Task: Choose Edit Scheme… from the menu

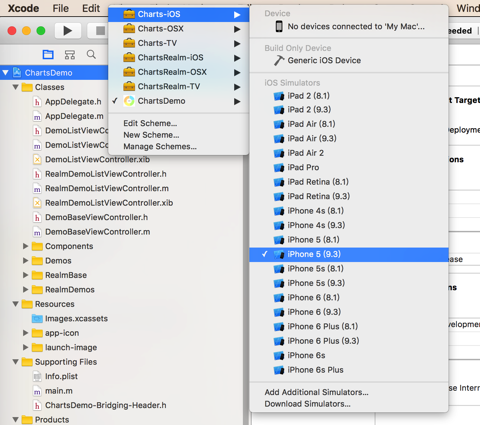Action: 150,123
